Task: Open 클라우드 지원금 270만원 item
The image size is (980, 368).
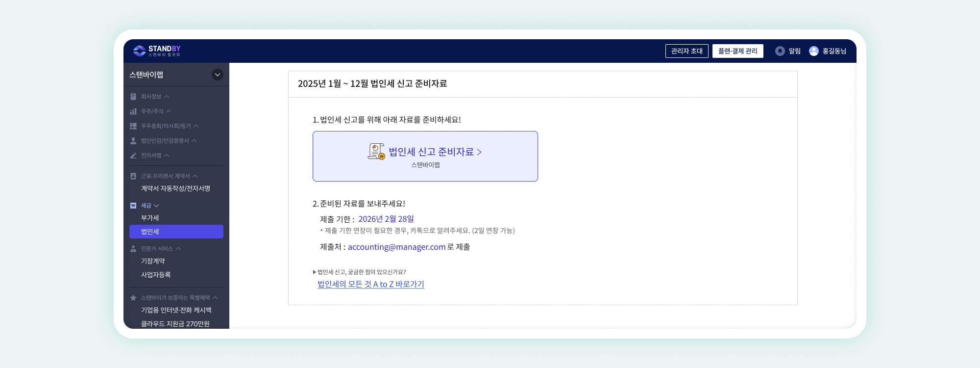Action: [x=175, y=324]
